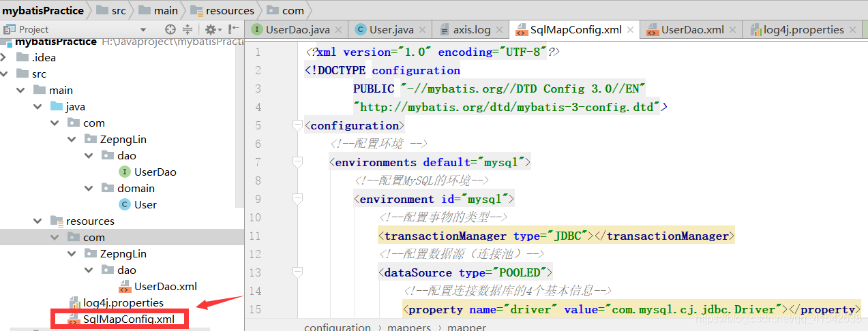Fold the configuration tag in gutter
The width and height of the screenshot is (868, 331).
(297, 125)
